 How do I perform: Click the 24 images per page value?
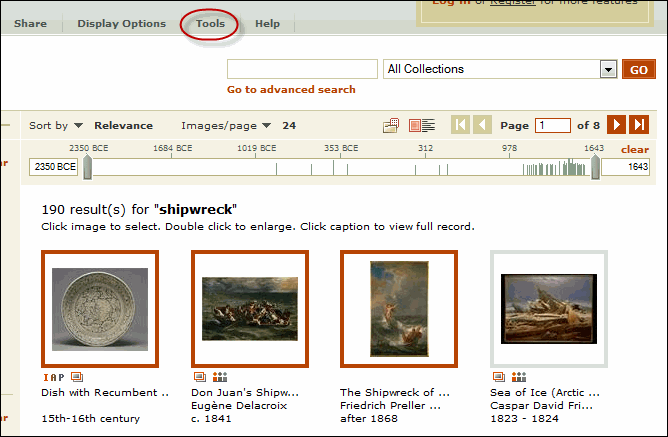(x=289, y=125)
